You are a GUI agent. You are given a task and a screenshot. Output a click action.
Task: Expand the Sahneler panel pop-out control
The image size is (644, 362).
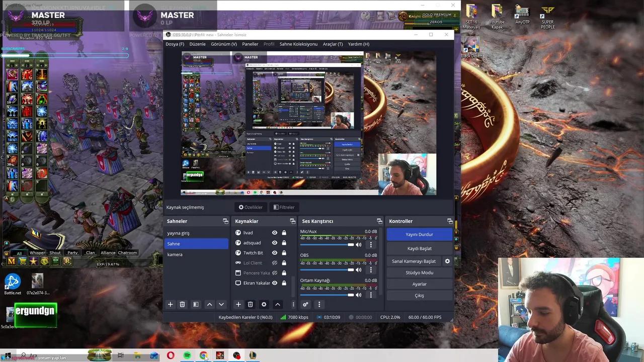coord(225,221)
